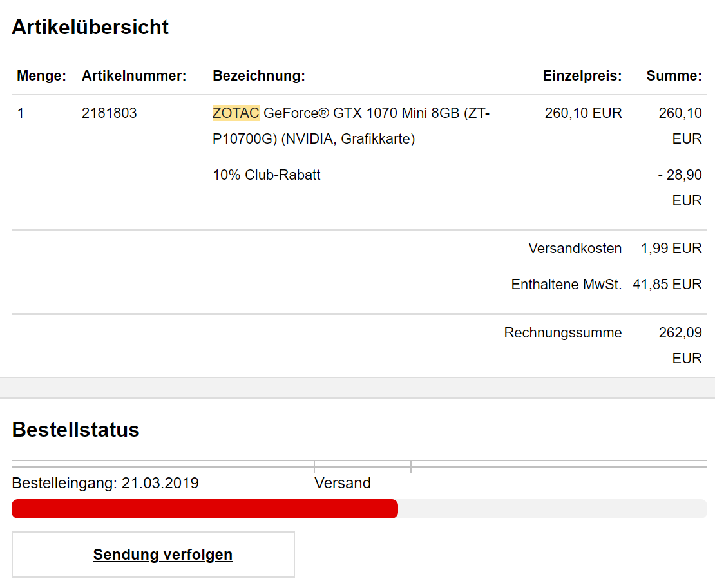Click the Artikelübersicht heading
The height and width of the screenshot is (588, 715).
pos(90,27)
